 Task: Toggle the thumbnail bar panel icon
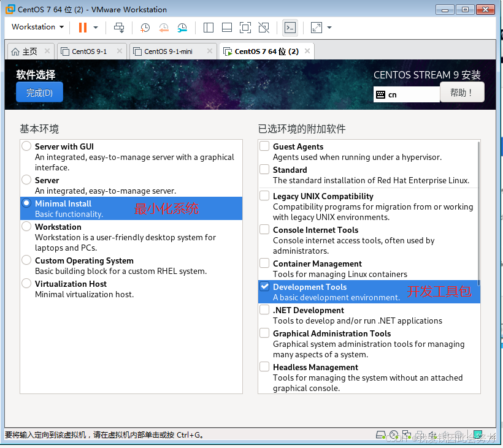[227, 28]
